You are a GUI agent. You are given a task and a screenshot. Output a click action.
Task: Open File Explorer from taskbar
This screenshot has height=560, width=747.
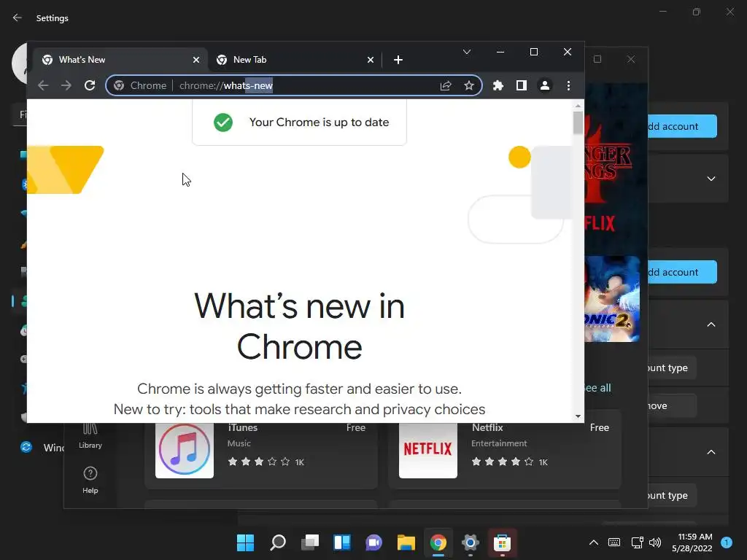(x=406, y=542)
